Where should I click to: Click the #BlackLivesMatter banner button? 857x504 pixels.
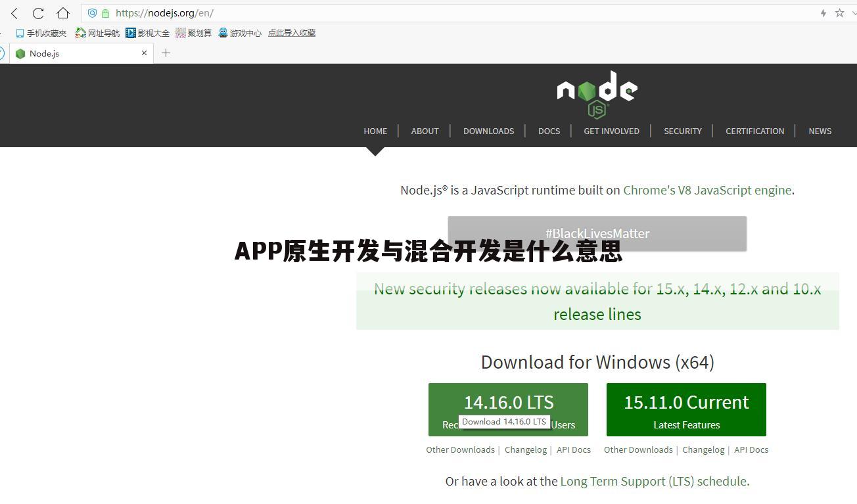click(597, 233)
